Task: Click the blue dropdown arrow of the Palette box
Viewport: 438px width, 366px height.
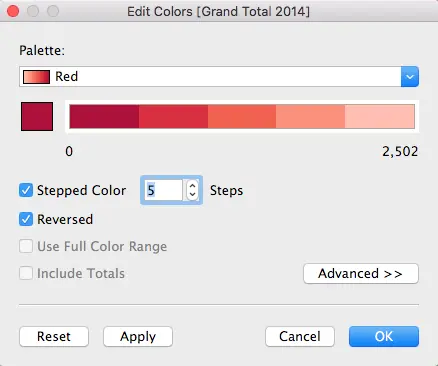Action: [410, 77]
